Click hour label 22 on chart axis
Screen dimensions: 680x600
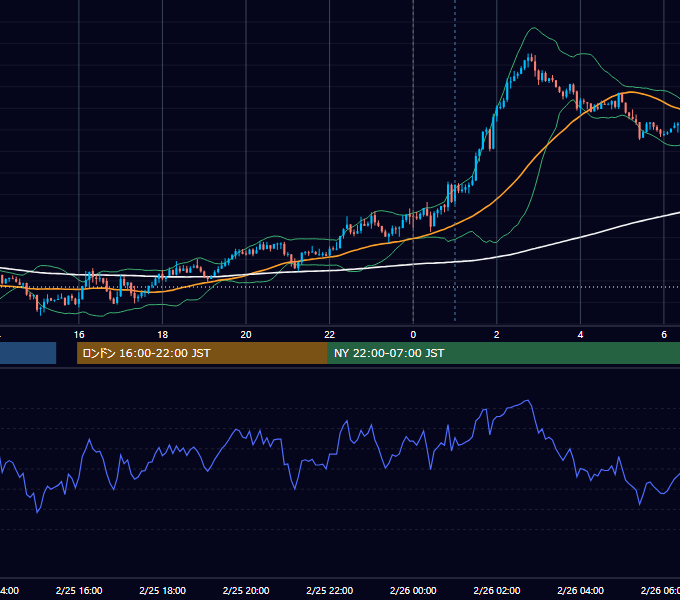coord(330,335)
